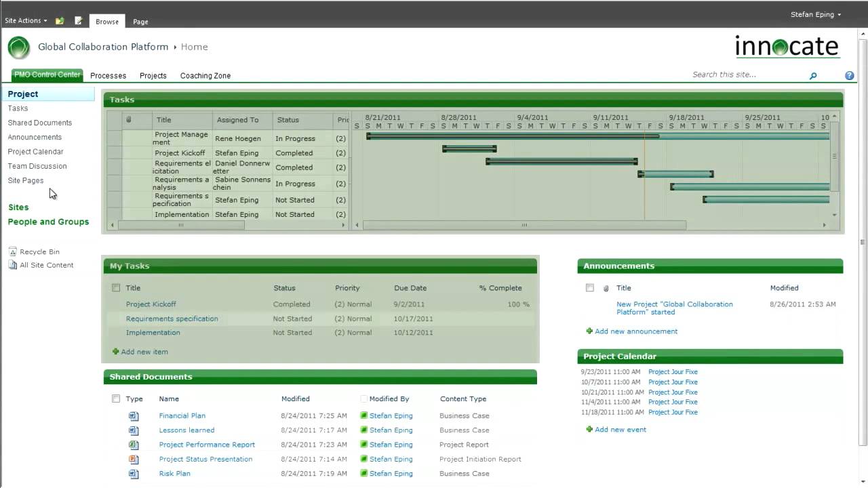
Task: Open the Processes navigation tab
Action: coord(108,76)
